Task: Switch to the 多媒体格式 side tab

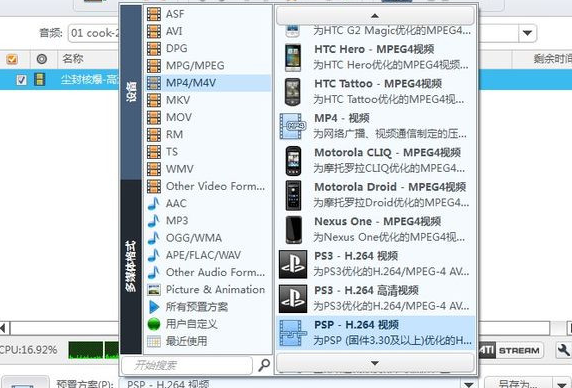Action: click(x=131, y=267)
